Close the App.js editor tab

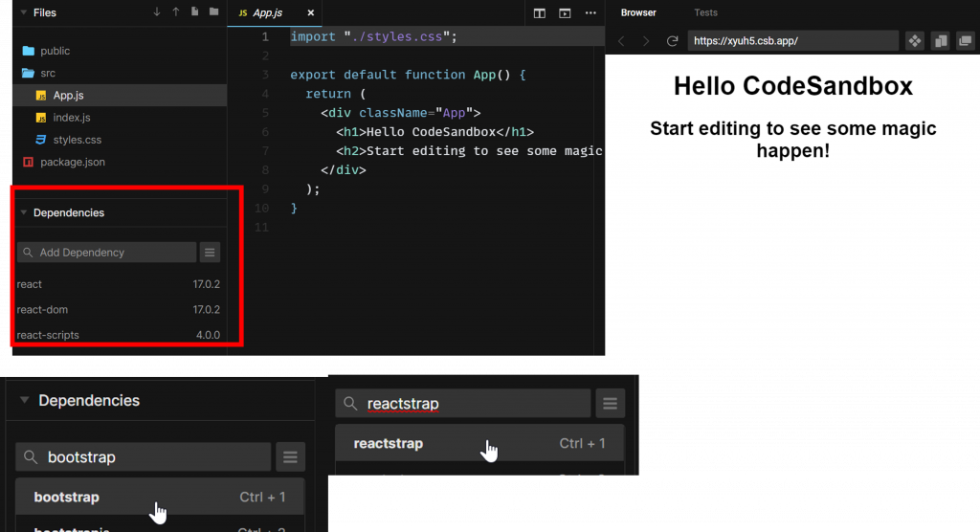point(311,12)
